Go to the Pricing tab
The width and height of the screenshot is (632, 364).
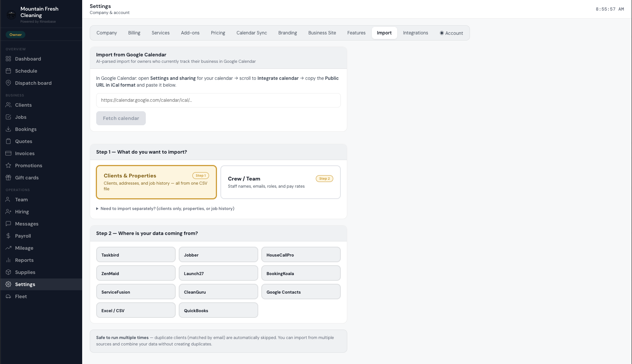(218, 33)
